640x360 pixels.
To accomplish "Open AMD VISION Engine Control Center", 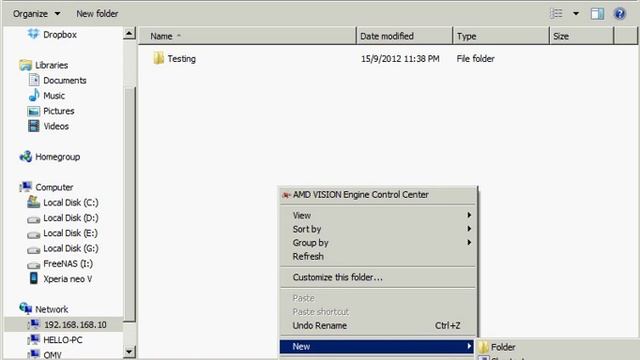I will click(378, 195).
